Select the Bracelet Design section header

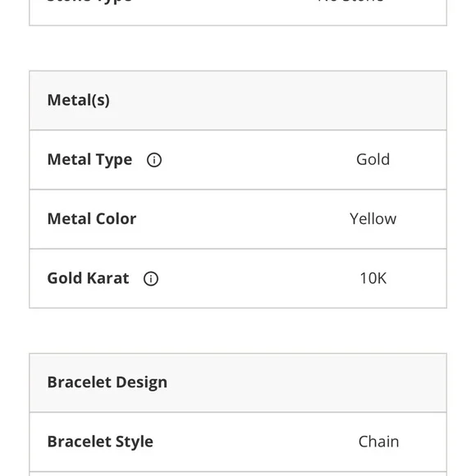[x=238, y=382]
